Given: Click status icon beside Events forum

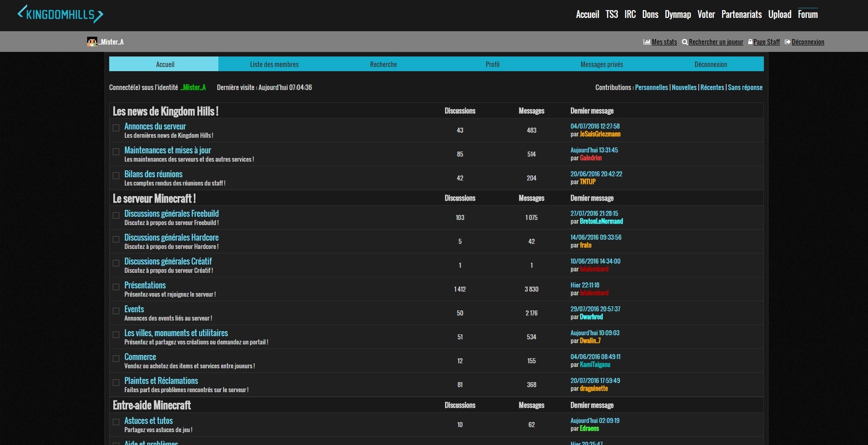Looking at the screenshot, I should point(116,311).
